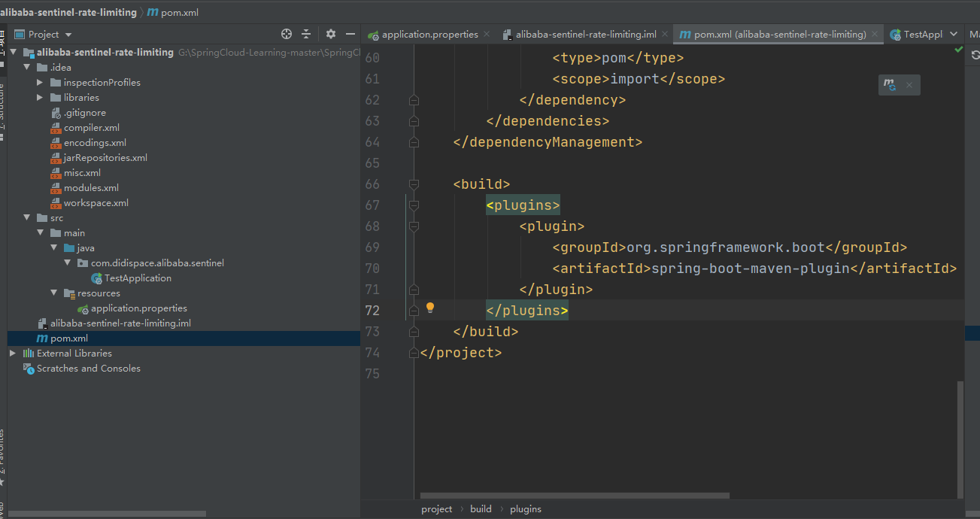Select Scratches and Consoles
The image size is (980, 519).
pyautogui.click(x=89, y=369)
